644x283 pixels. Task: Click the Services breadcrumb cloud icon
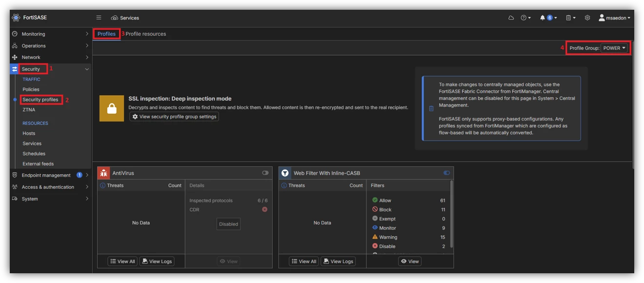[x=115, y=18]
